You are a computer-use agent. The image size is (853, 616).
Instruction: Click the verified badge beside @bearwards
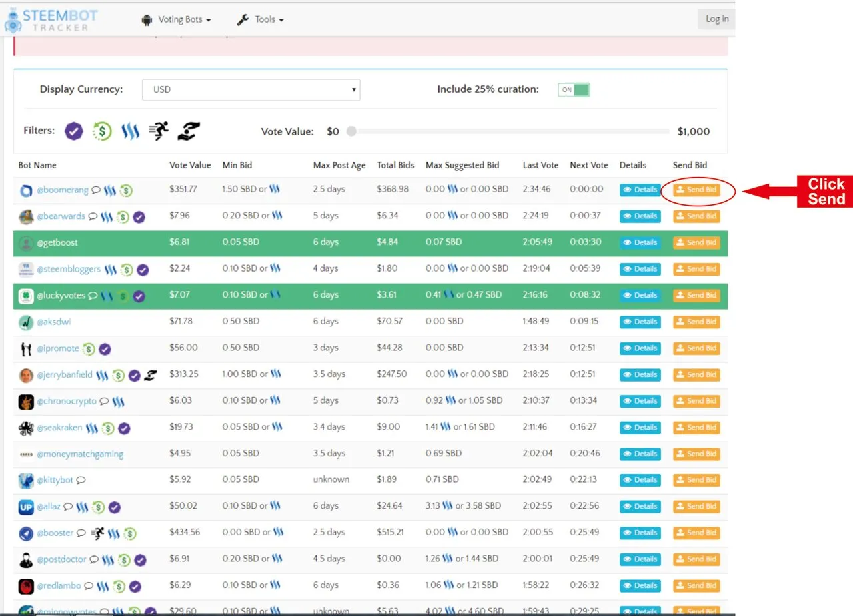[139, 216]
